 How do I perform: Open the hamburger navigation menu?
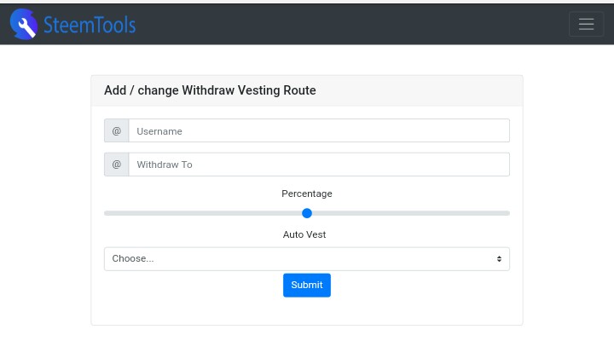pos(586,24)
